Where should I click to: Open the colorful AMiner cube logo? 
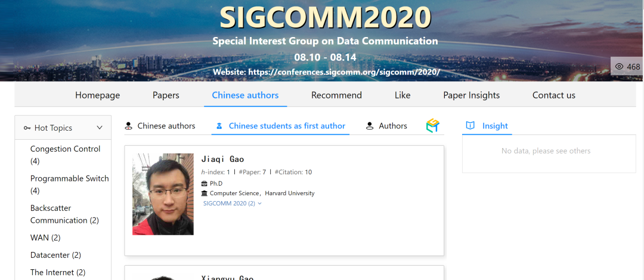(x=433, y=125)
